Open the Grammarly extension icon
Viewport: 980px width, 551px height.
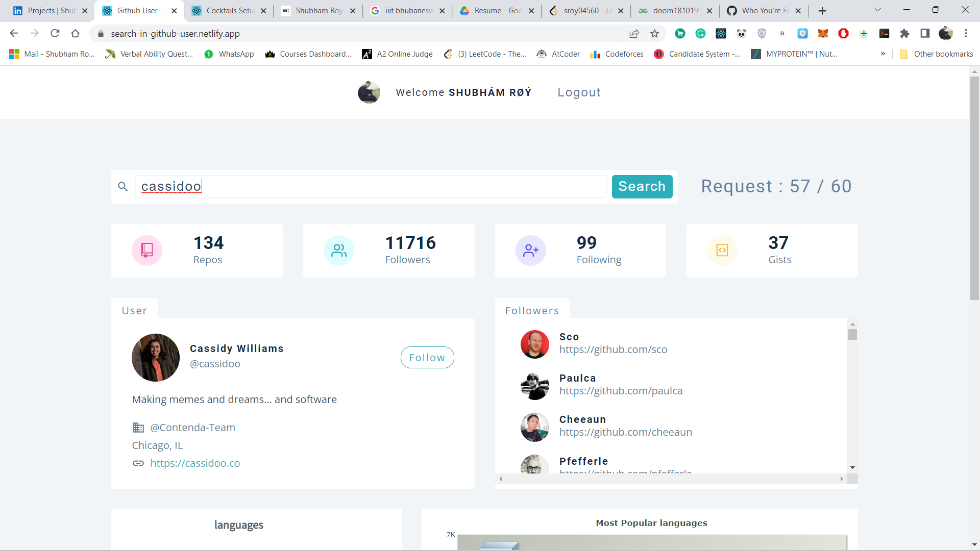pos(700,34)
